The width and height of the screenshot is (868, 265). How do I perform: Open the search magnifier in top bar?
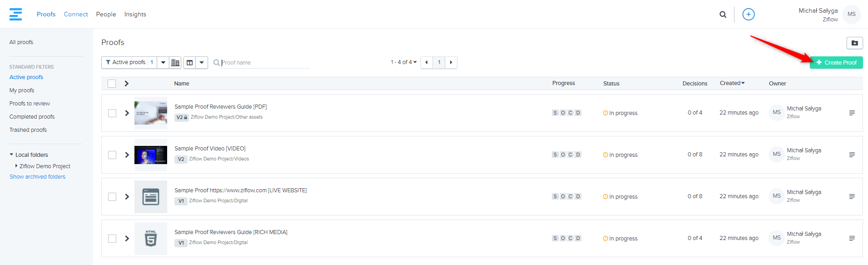click(723, 15)
